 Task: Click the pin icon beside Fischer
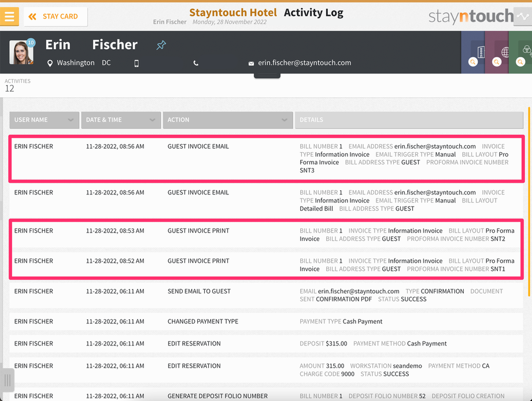point(161,45)
